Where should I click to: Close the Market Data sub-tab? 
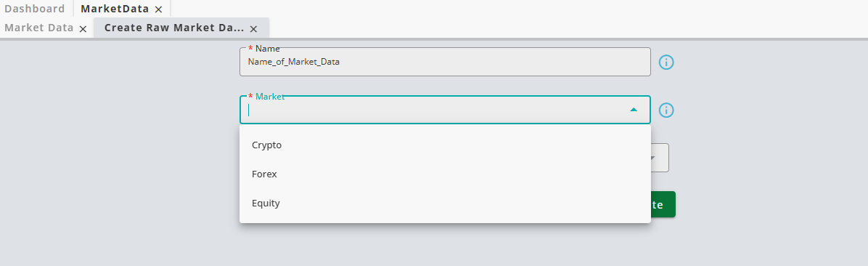[83, 28]
